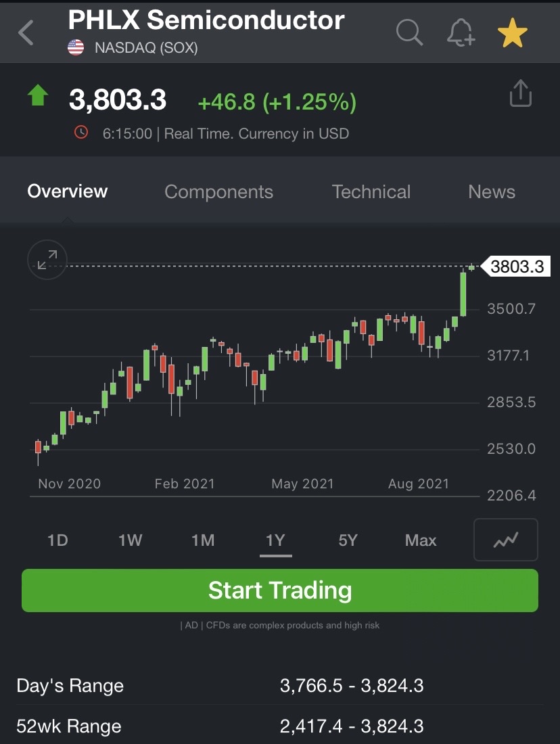Tap the 3803.3 price label on chart
Viewport: 560px width, 744px height.
pyautogui.click(x=516, y=266)
